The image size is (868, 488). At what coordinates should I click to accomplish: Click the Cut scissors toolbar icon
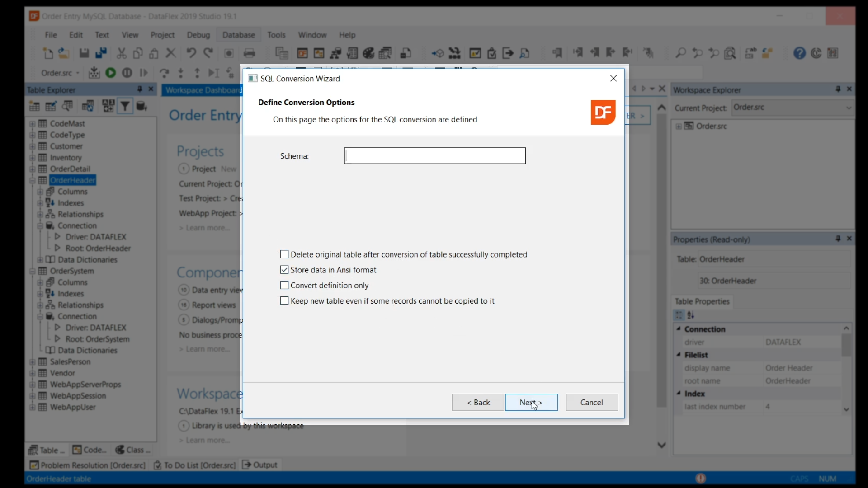(x=121, y=53)
